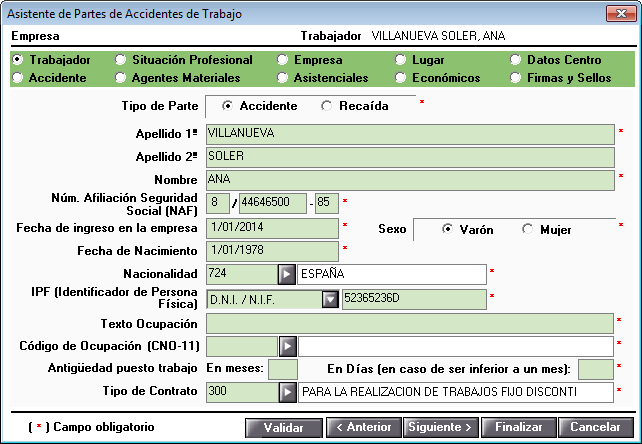Viewport: 642px width, 444px height.
Task: Select the Trabajador section radio button
Action: 18,60
